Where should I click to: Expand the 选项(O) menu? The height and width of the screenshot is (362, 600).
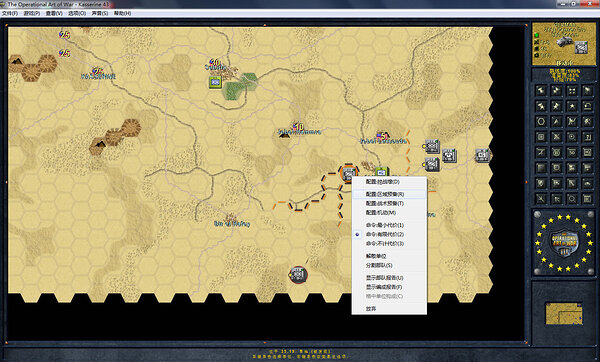tap(77, 13)
